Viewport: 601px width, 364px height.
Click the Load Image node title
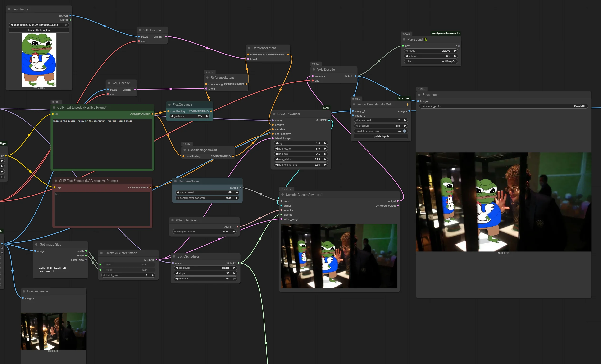(x=20, y=9)
